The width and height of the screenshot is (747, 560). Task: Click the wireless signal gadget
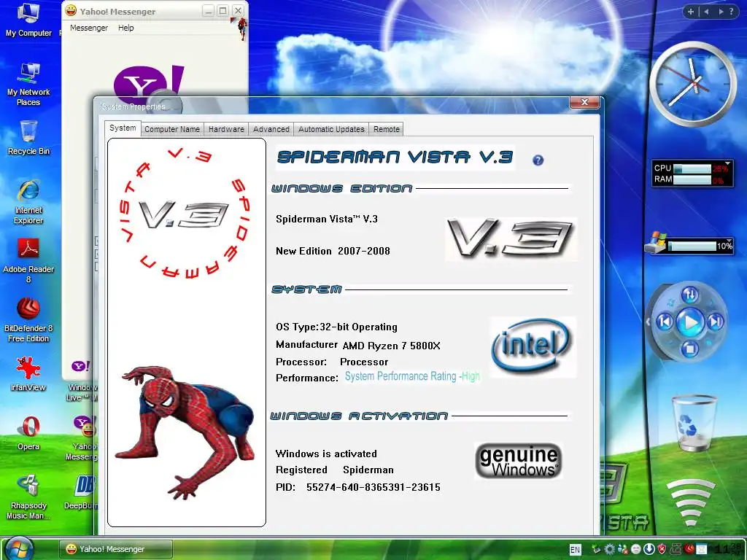point(691,502)
